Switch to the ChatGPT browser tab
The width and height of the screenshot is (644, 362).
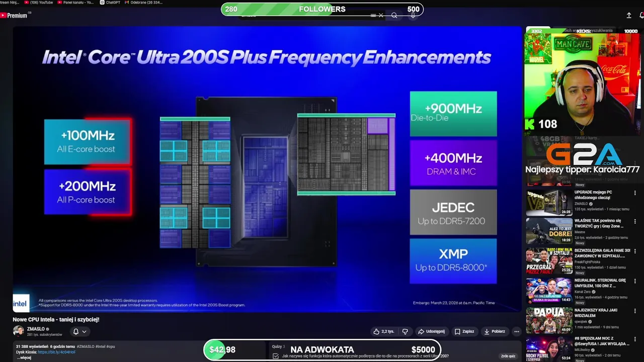pyautogui.click(x=110, y=3)
